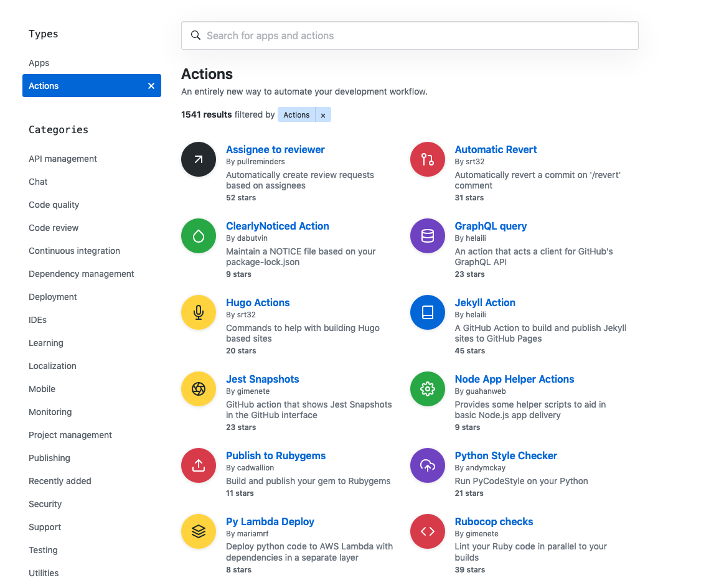Click the Python Style Checker cloud icon
Screen dimensions: 724x588
pos(427,465)
